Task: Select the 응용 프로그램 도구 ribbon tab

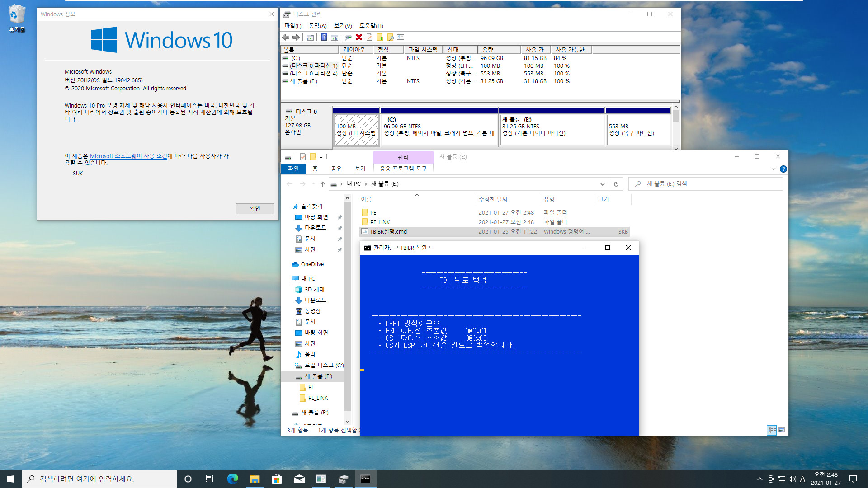Action: click(403, 169)
